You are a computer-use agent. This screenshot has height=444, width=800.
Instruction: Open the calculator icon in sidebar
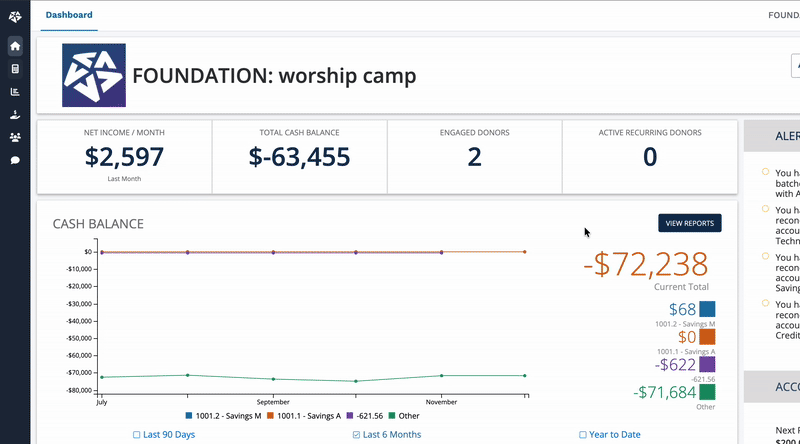(15, 69)
